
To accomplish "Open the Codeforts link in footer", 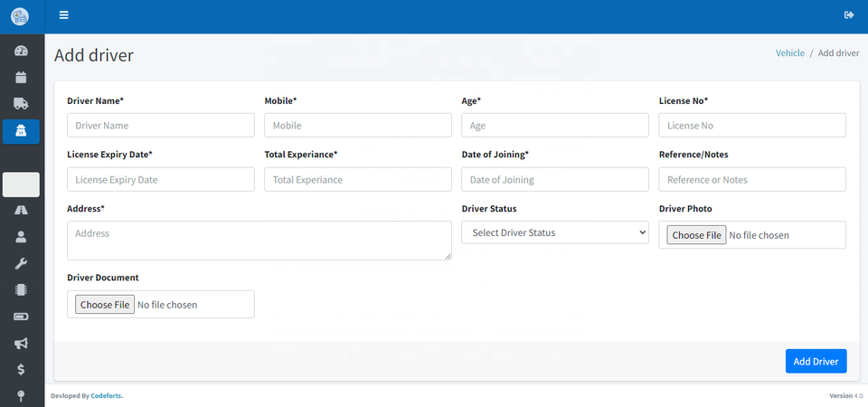I will [x=106, y=395].
